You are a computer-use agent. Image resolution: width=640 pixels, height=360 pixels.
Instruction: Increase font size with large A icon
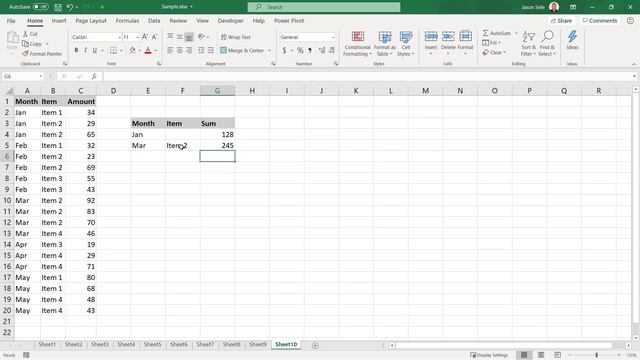point(145,37)
